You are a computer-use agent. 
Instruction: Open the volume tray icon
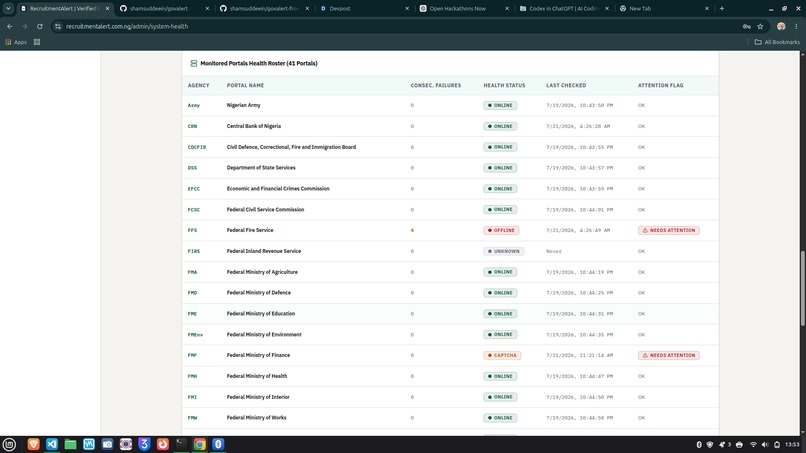click(x=765, y=445)
